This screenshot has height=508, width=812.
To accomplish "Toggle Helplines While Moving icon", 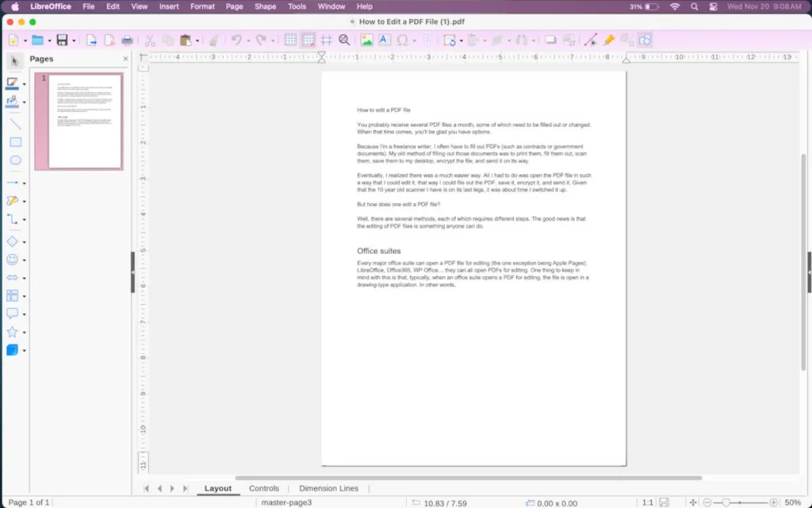I will (x=326, y=40).
